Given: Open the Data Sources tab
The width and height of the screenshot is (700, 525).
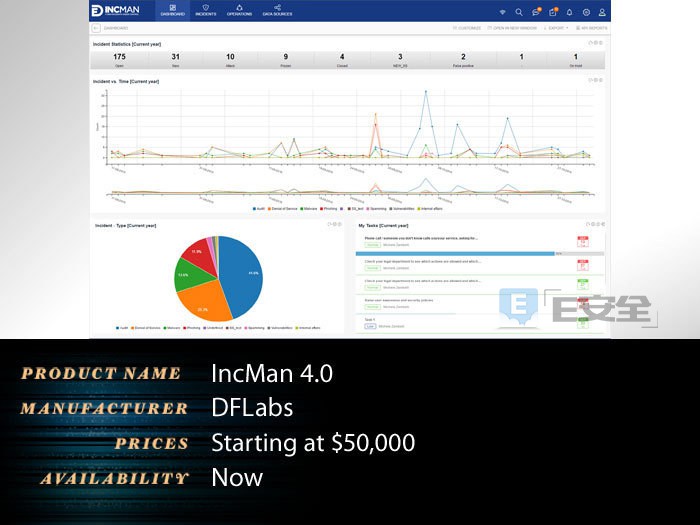Looking at the screenshot, I should pyautogui.click(x=277, y=11).
